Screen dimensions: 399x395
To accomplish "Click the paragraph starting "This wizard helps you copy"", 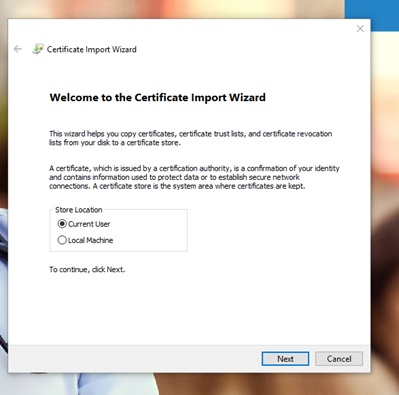I will click(191, 138).
